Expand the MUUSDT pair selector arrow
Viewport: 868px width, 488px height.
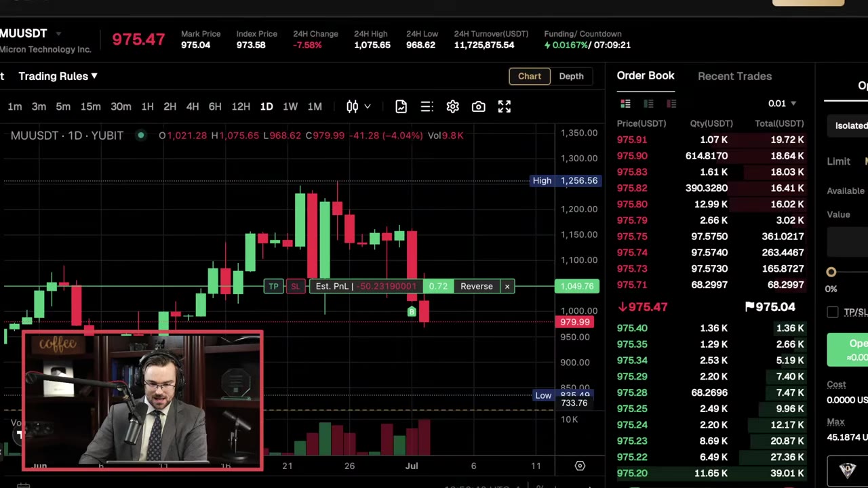point(58,33)
